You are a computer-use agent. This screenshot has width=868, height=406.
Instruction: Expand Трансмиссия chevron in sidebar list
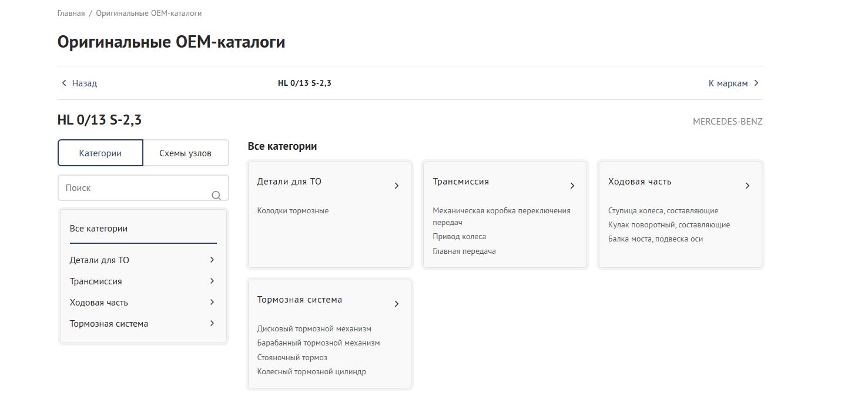[x=212, y=281]
